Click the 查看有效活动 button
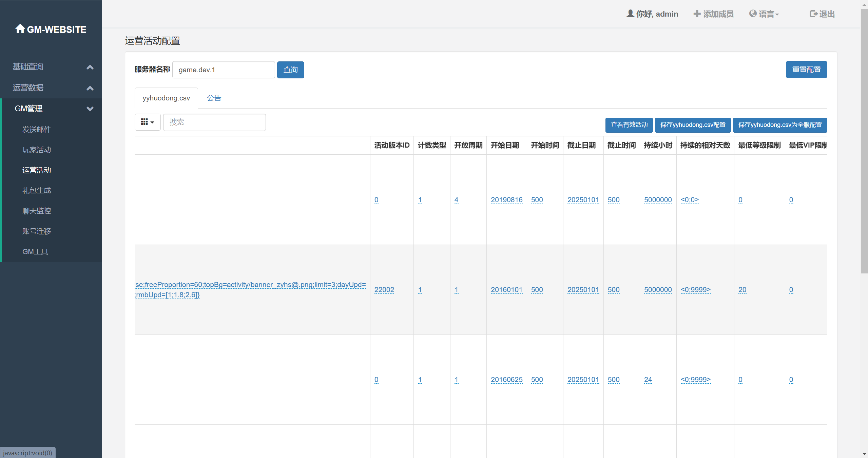868x458 pixels. pos(629,125)
